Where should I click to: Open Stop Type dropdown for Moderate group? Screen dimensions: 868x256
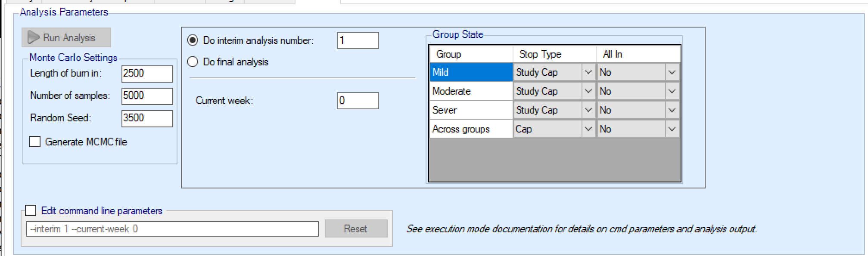pyautogui.click(x=588, y=91)
